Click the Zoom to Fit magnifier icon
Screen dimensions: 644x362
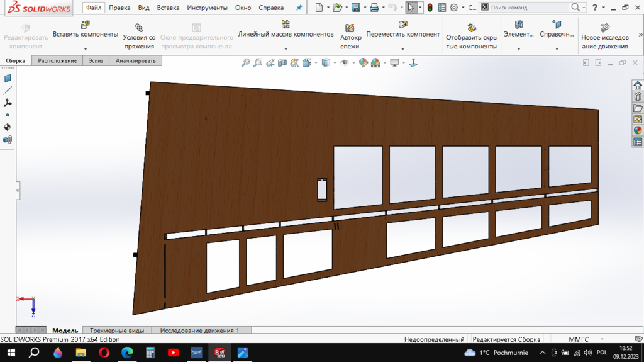coord(246,63)
